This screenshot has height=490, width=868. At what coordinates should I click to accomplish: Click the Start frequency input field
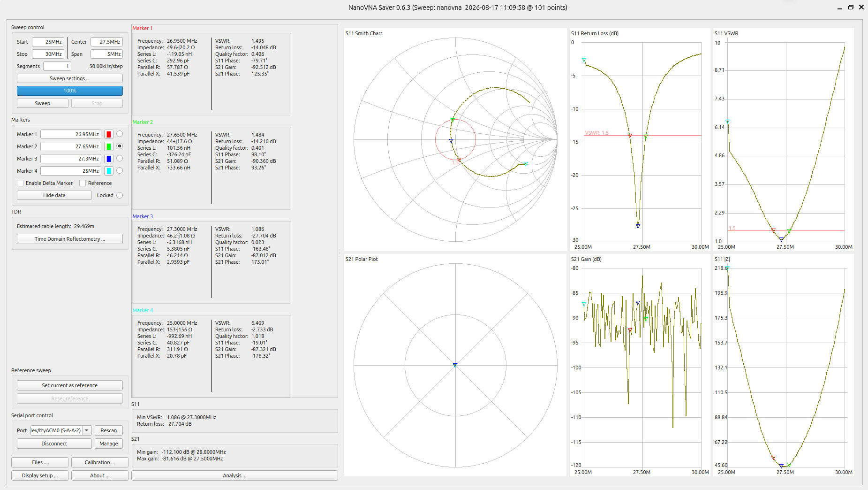(x=48, y=42)
